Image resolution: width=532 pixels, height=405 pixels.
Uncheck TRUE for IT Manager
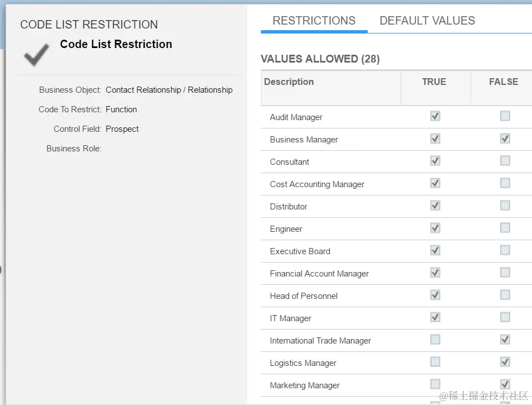(x=435, y=317)
